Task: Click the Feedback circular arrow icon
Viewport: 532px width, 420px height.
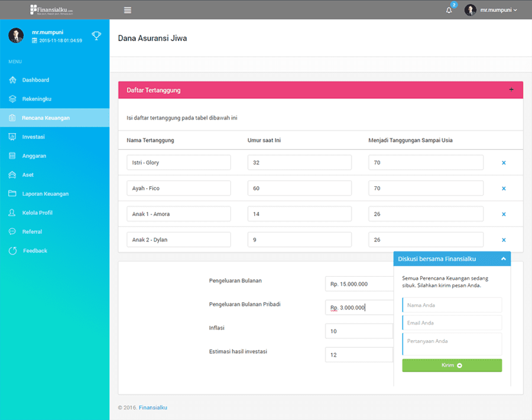Action: click(12, 251)
